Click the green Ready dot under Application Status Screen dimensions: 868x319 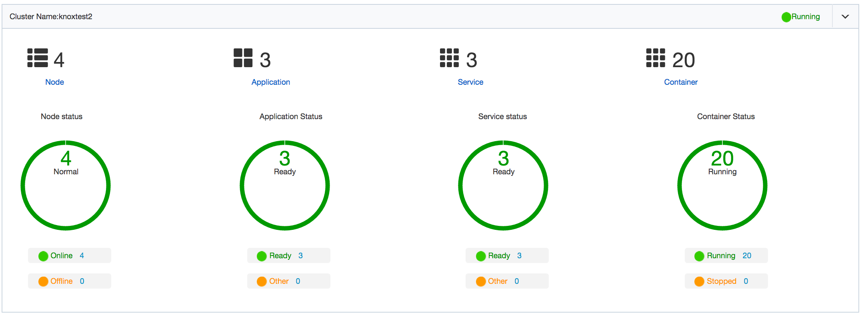point(262,256)
